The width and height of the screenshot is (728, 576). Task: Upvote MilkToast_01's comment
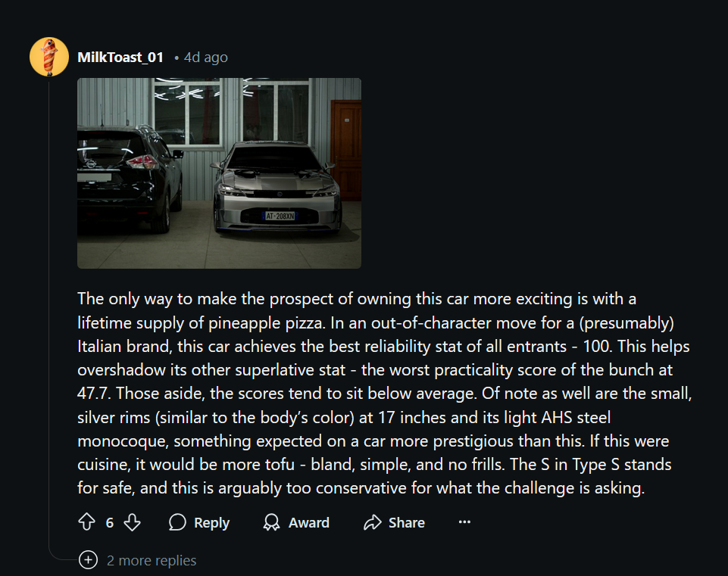pyautogui.click(x=87, y=522)
